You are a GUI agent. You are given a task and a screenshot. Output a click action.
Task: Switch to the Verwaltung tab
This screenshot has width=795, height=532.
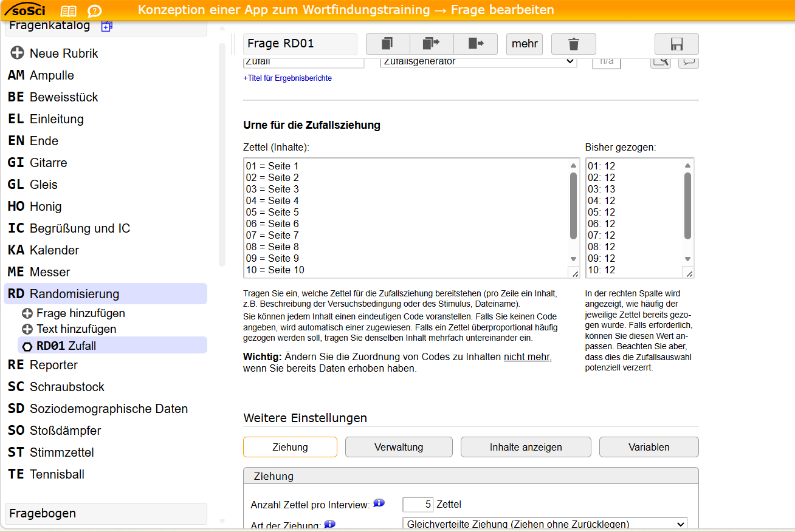[399, 447]
